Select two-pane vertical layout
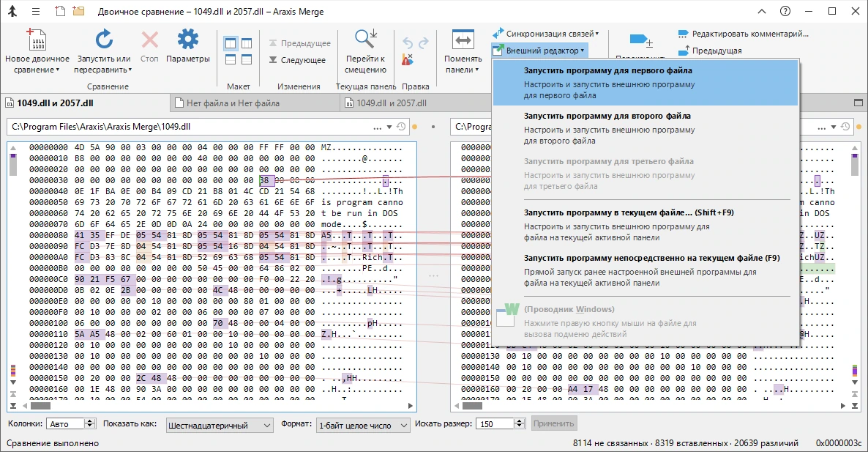 [x=231, y=43]
